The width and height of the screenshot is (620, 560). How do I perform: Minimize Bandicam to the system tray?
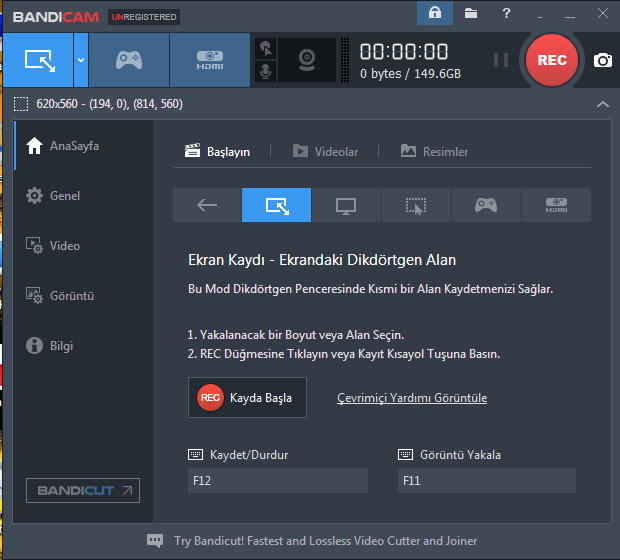tap(540, 17)
